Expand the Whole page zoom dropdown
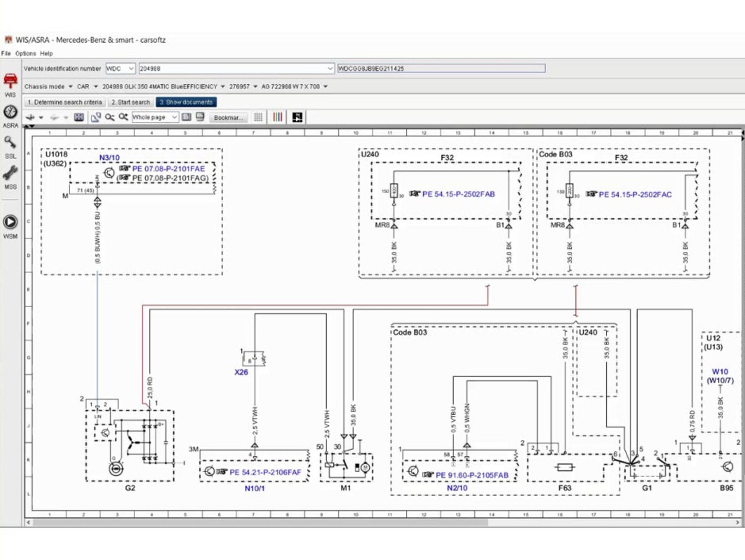This screenshot has height=560, width=745. [174, 117]
